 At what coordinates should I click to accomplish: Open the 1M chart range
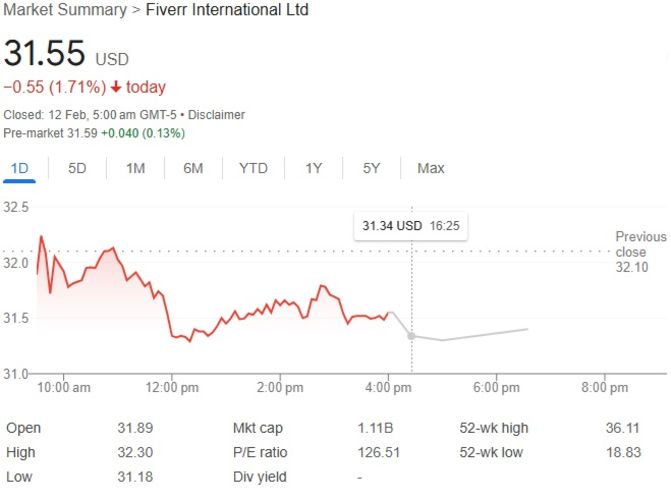[135, 168]
